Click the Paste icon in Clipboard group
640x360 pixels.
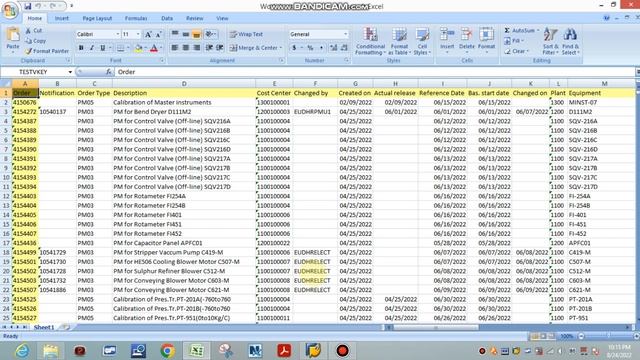(x=13, y=35)
